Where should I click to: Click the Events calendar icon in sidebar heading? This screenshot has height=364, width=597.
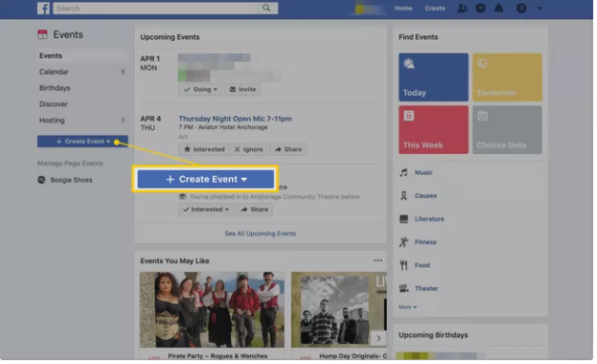42,34
